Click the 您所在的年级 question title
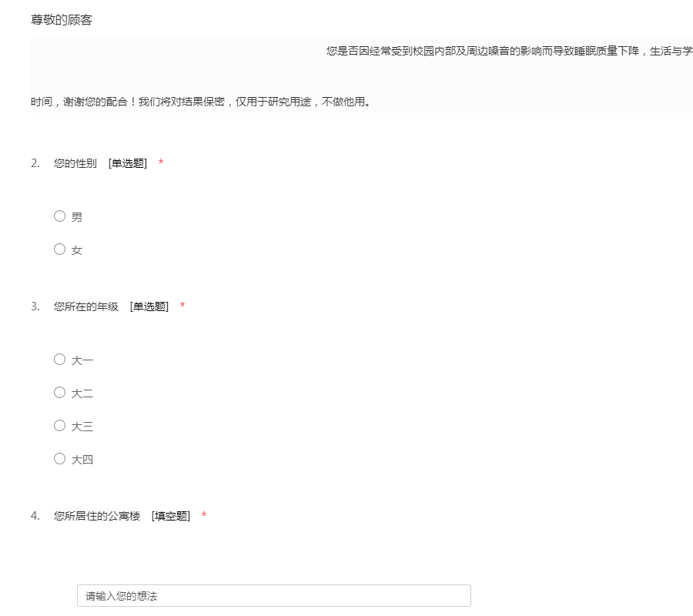Viewport: 693px width, 616px height. click(86, 306)
